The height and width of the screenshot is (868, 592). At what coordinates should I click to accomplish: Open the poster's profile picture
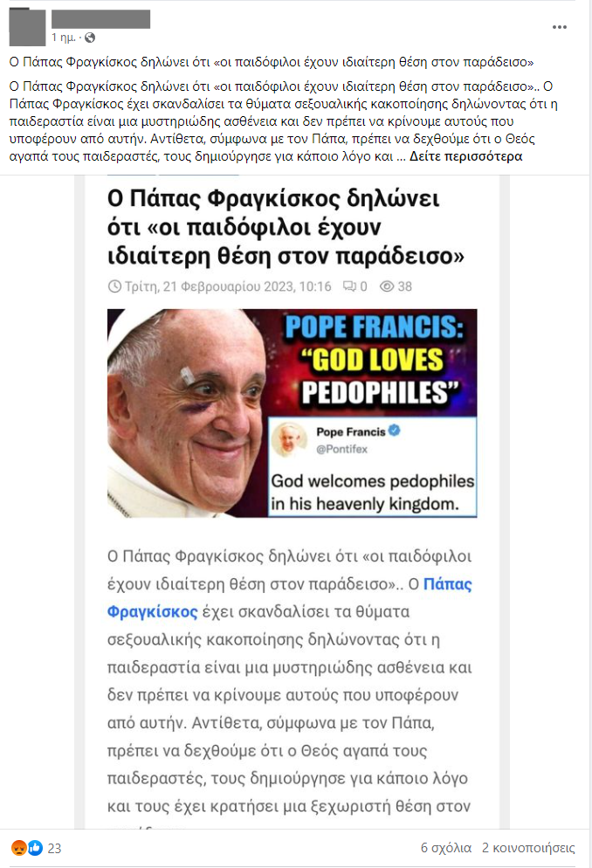pyautogui.click(x=27, y=26)
